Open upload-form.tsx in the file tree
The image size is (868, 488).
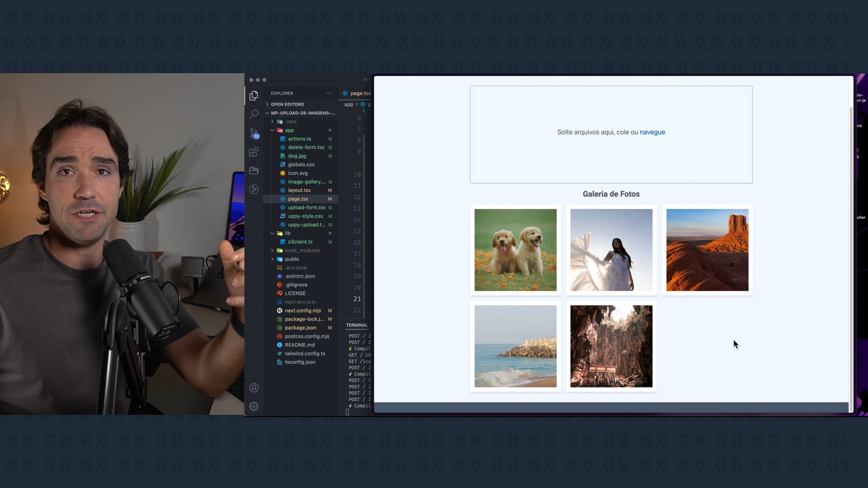point(307,207)
